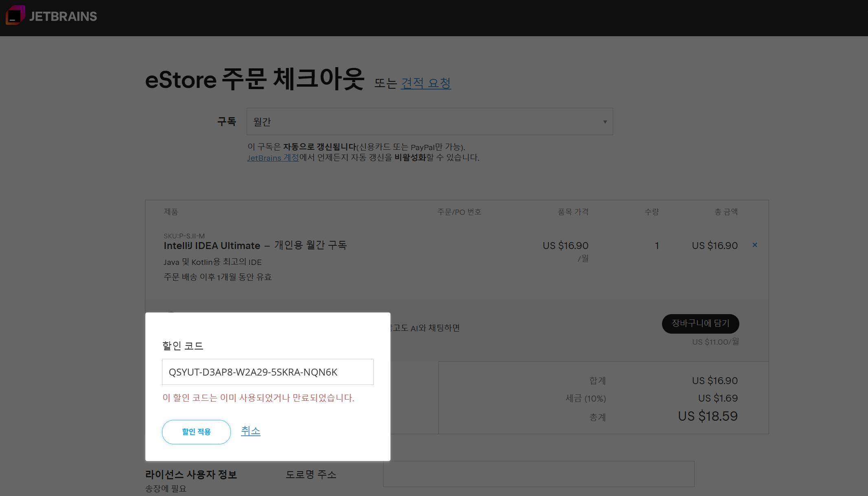
Task: Click the 총 금액 column header
Action: coord(726,212)
